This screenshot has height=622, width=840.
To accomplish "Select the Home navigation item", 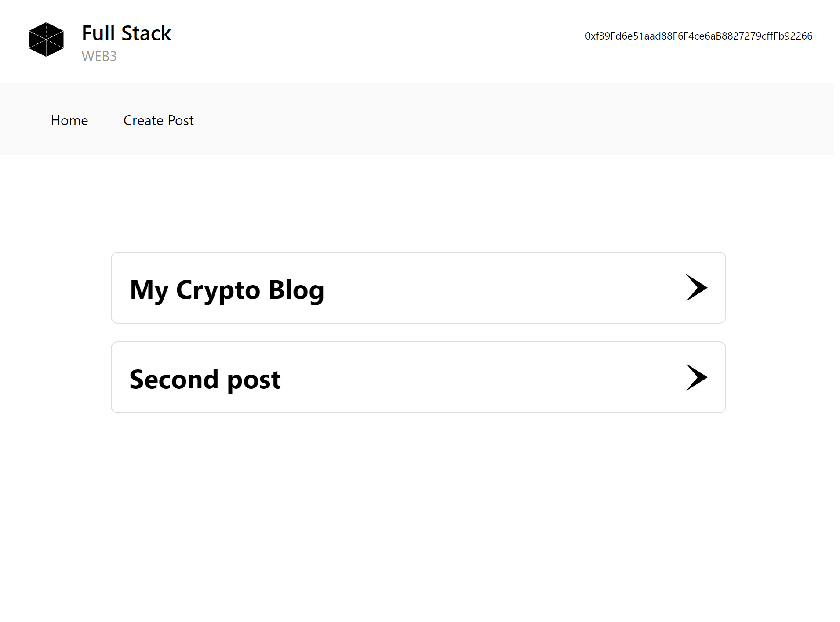I will (x=69, y=120).
